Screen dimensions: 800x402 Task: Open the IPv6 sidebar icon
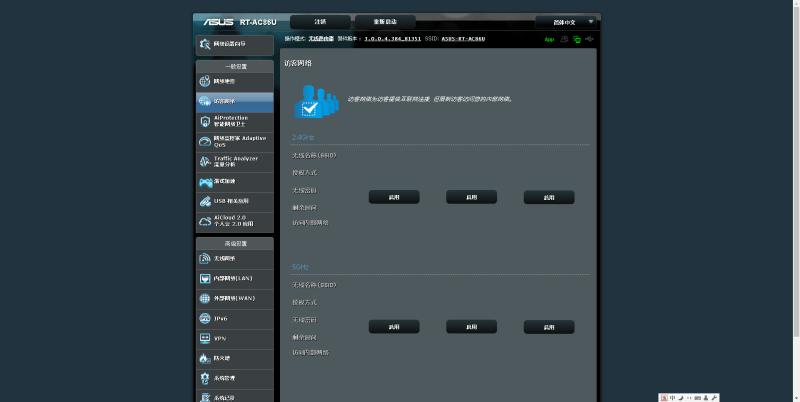(205, 318)
